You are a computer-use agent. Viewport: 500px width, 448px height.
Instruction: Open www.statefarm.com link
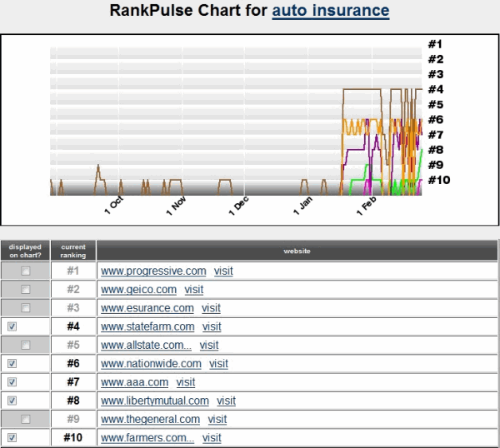147,326
